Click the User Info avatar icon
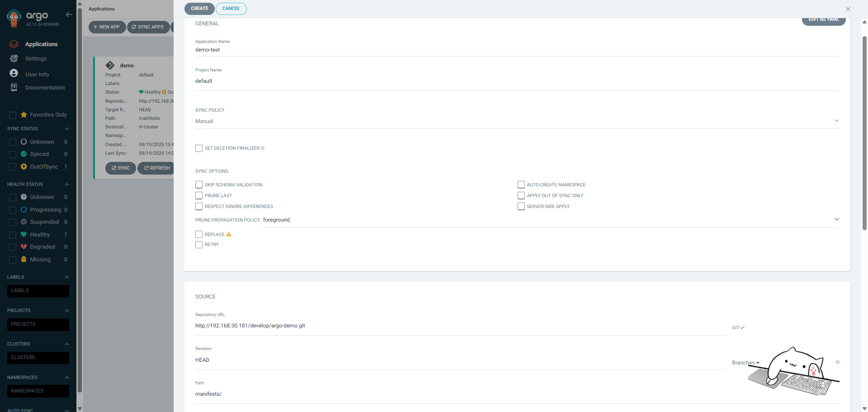868x412 pixels. coord(14,73)
